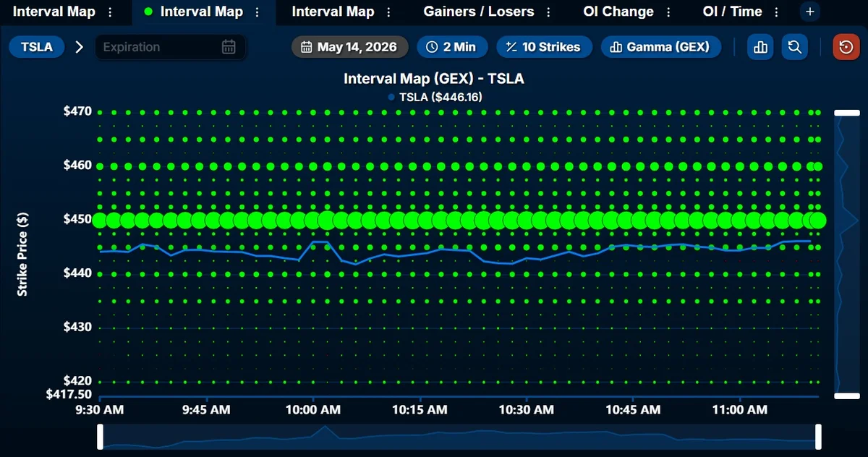Click the left handle of time range slider

pyautogui.click(x=101, y=437)
